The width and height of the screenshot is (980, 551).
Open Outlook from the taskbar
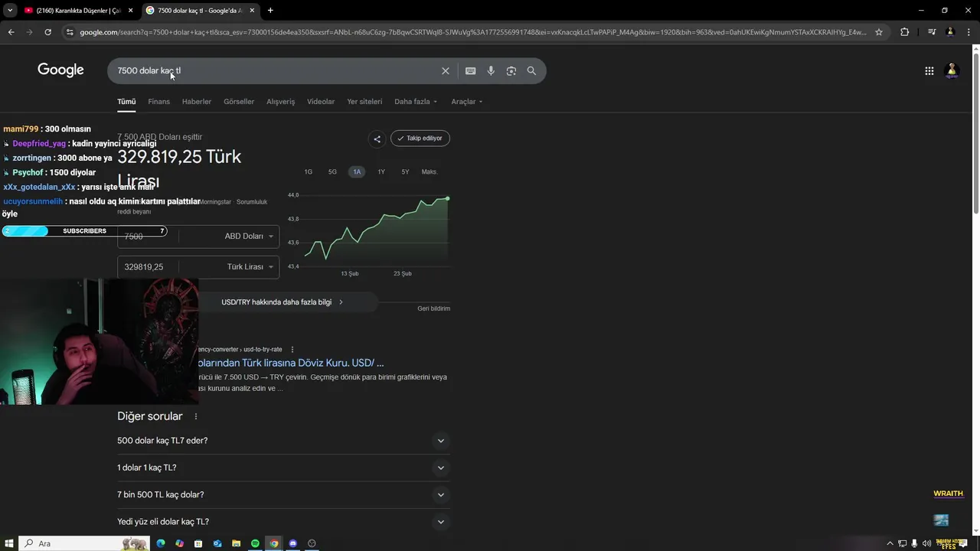217,543
